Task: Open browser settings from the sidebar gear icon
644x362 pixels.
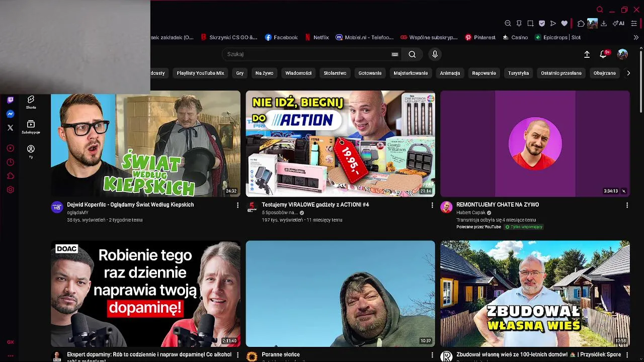Action: (10, 190)
